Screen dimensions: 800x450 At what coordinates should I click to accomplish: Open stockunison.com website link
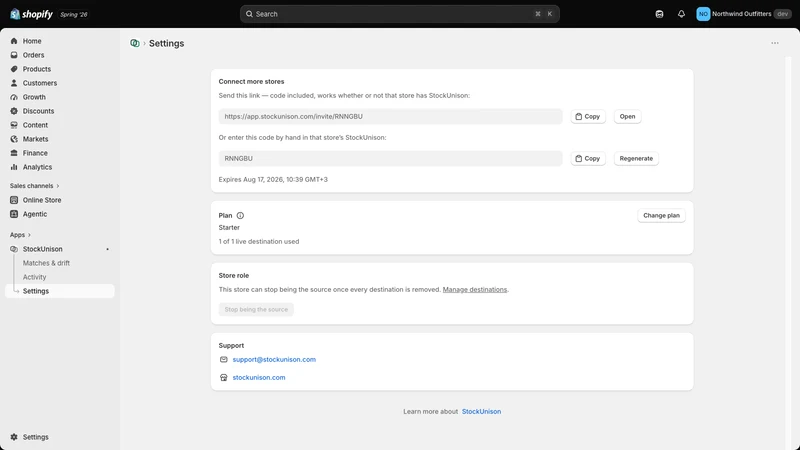pos(259,378)
